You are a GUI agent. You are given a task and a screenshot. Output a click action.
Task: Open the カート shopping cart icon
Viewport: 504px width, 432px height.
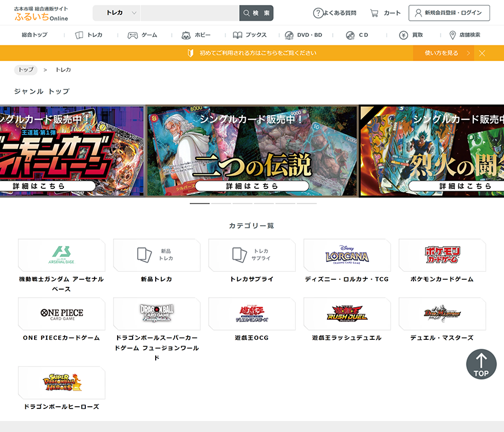[375, 13]
